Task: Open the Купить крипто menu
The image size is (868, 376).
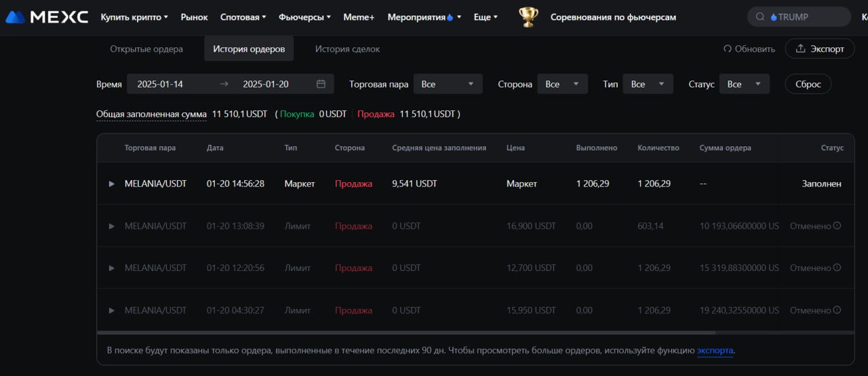Action: pyautogui.click(x=134, y=17)
